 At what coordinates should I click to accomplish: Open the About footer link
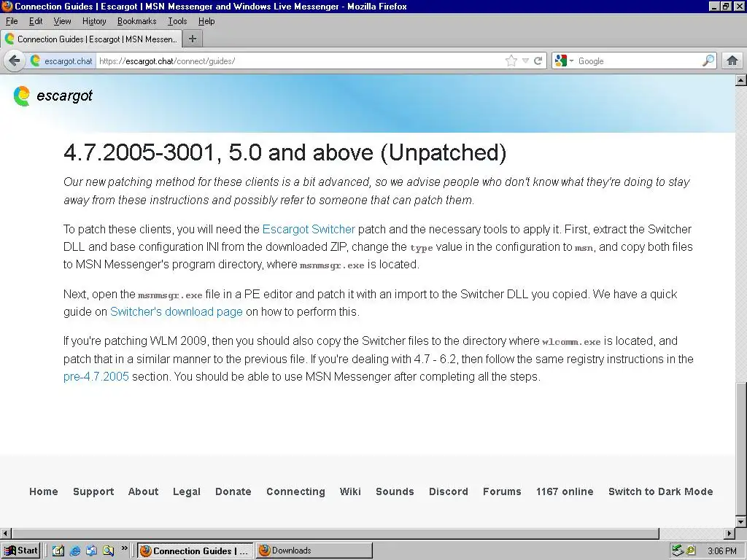point(143,491)
